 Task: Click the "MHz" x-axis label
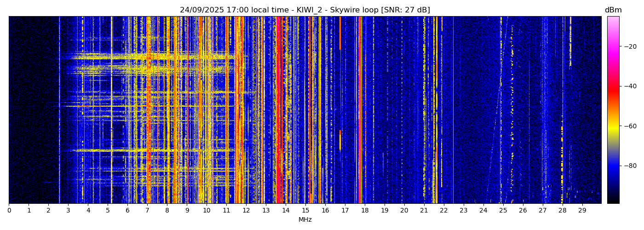pos(305,220)
